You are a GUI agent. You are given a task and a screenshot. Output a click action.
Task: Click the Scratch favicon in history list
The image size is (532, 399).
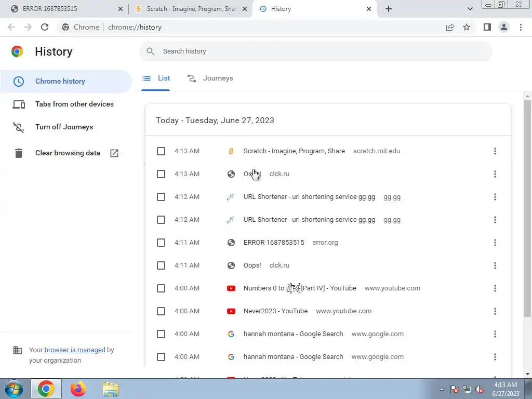point(231,151)
